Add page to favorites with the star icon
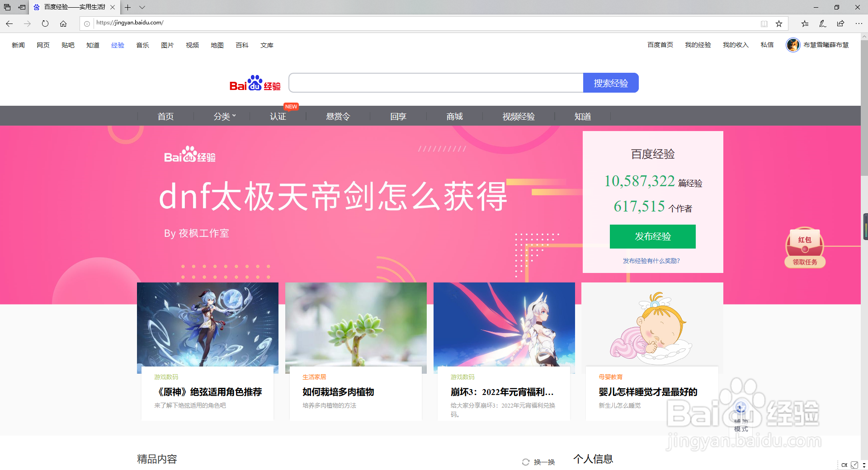 [779, 23]
